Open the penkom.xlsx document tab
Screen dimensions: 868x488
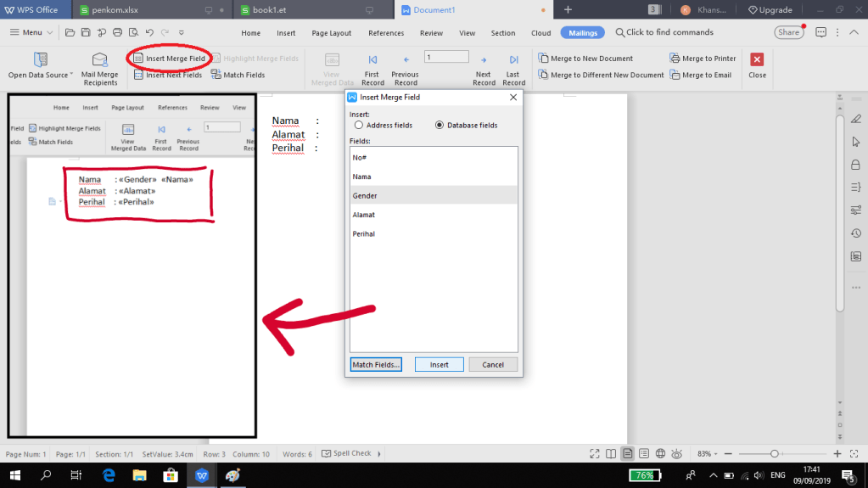[115, 9]
